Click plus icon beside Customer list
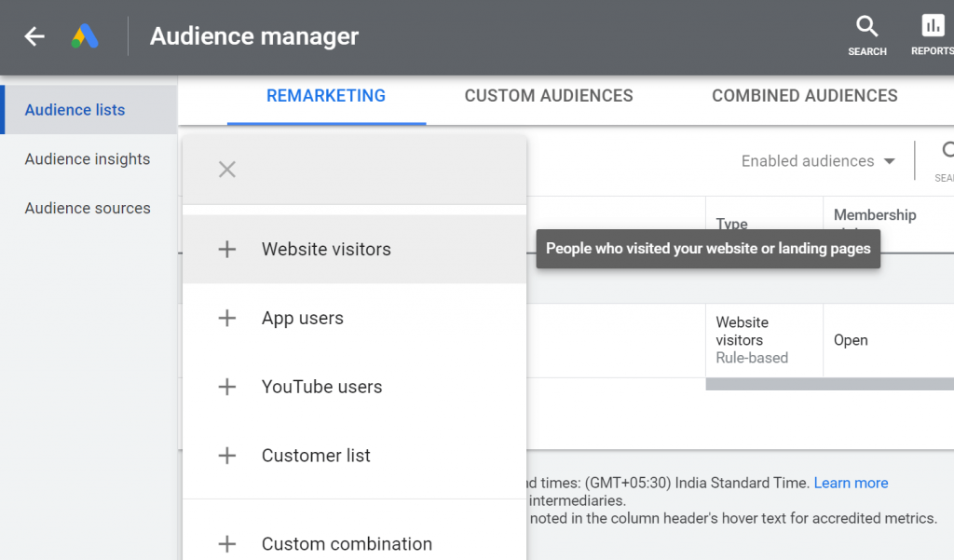Screen dimensions: 954x560 (x=227, y=456)
